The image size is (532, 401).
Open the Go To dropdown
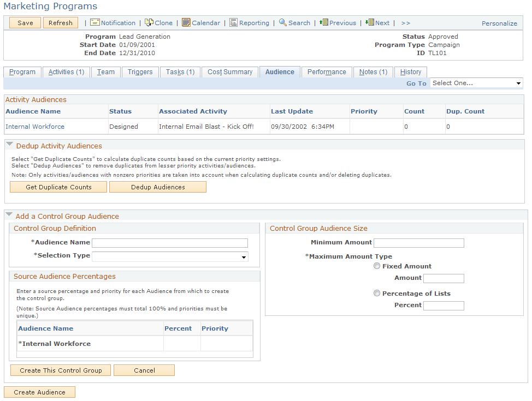[x=476, y=83]
